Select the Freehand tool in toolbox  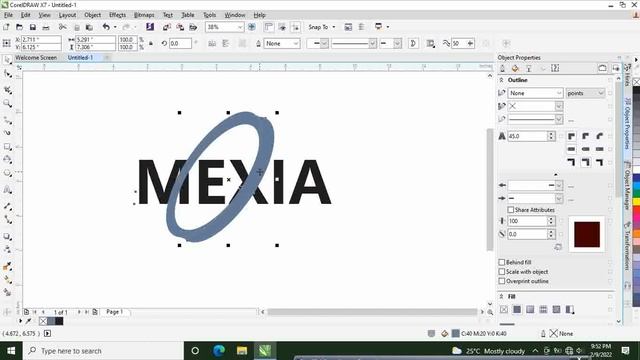(7, 120)
